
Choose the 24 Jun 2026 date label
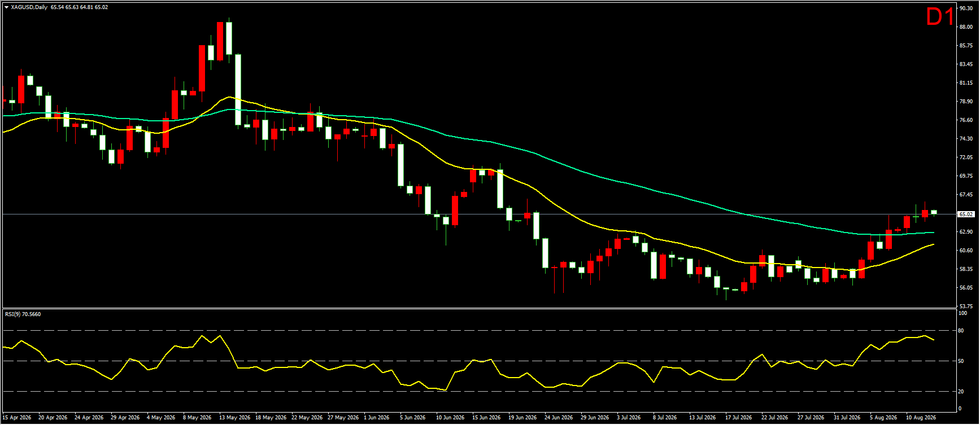click(559, 418)
